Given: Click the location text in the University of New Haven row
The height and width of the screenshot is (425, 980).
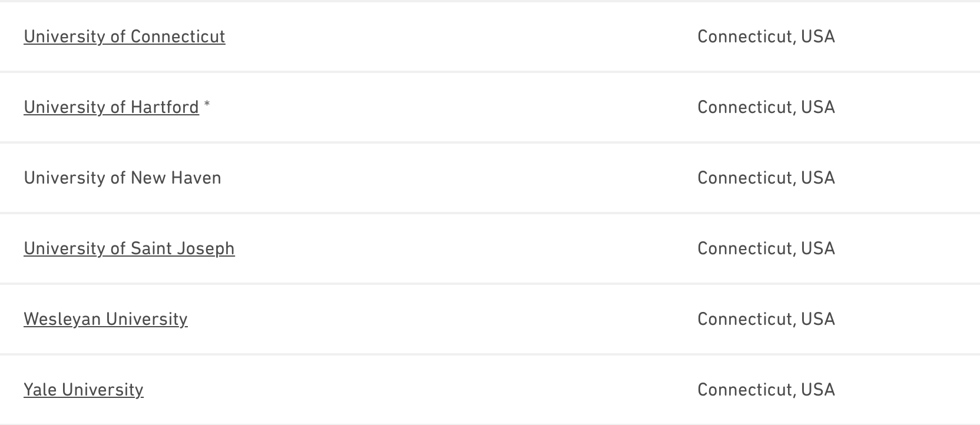Looking at the screenshot, I should [x=766, y=178].
